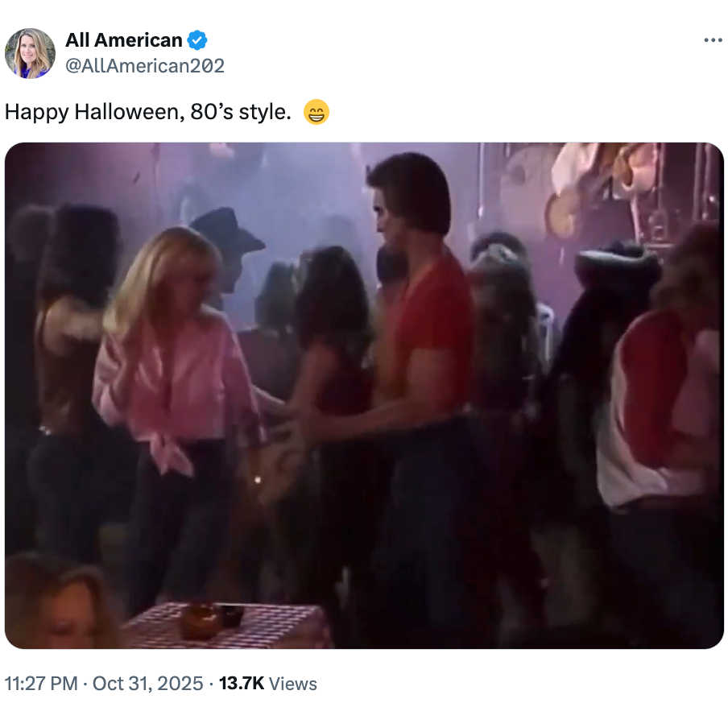The image size is (728, 707).
Task: Click the tweet text "Happy Halloween, 80's style."
Action: pos(148,112)
